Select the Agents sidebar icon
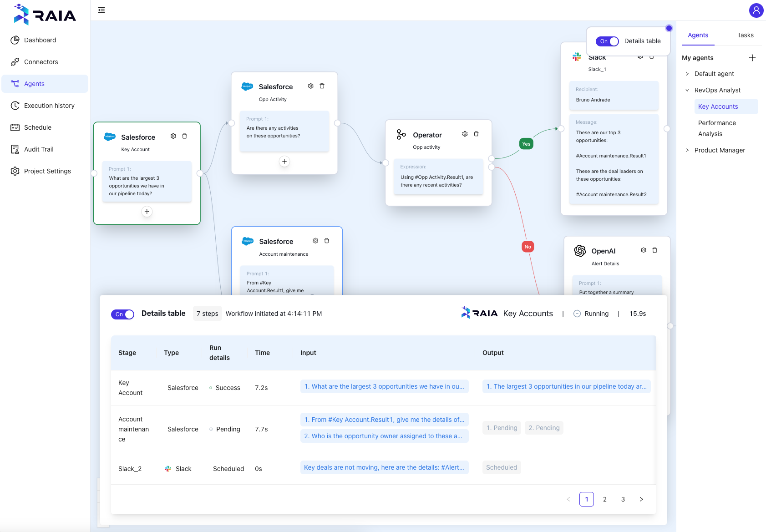 point(15,84)
